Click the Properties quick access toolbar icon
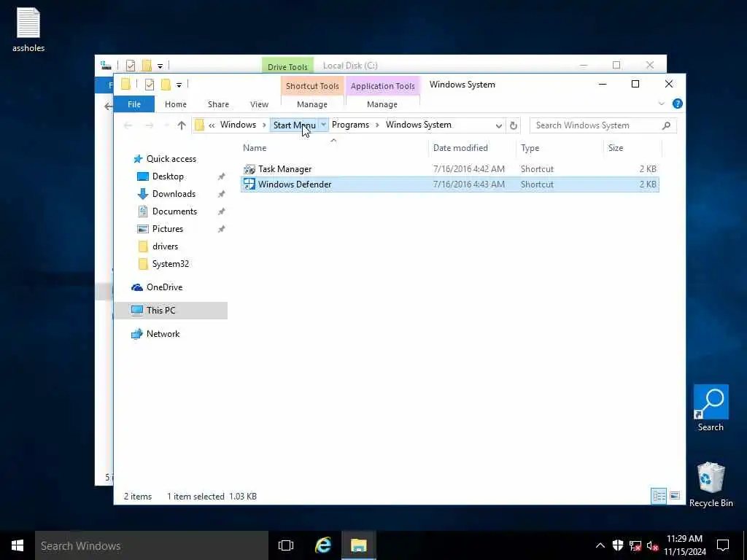747x560 pixels. [x=149, y=85]
